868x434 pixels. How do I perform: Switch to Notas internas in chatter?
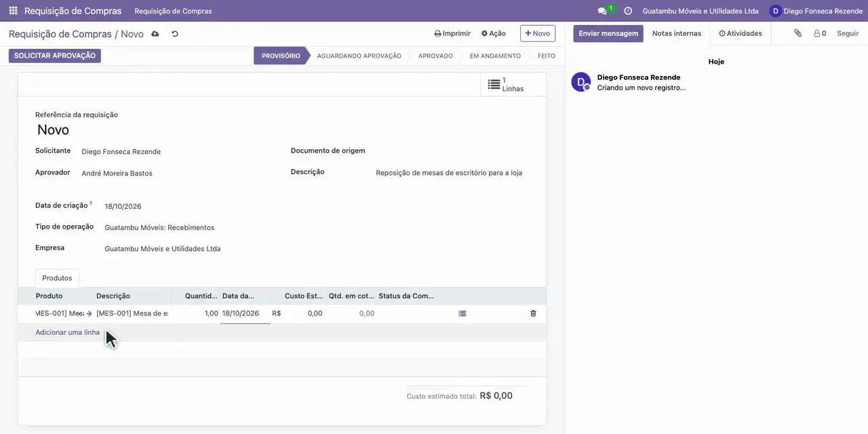(x=677, y=33)
